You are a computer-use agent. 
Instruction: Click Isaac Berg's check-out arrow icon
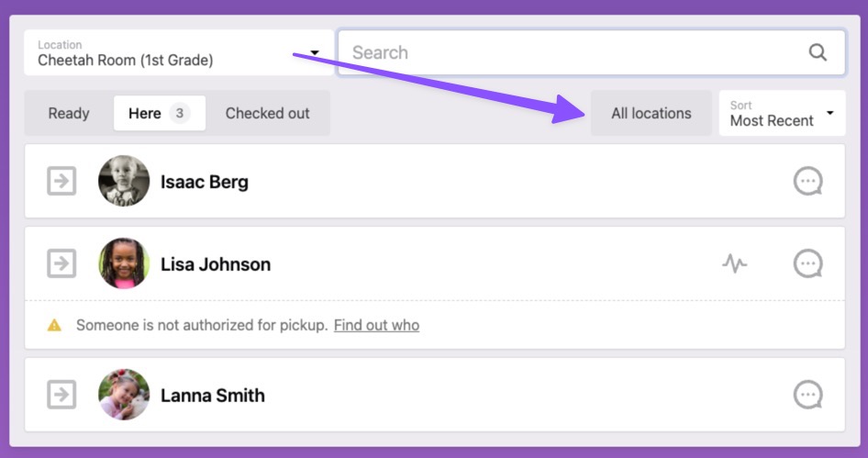coord(61,181)
